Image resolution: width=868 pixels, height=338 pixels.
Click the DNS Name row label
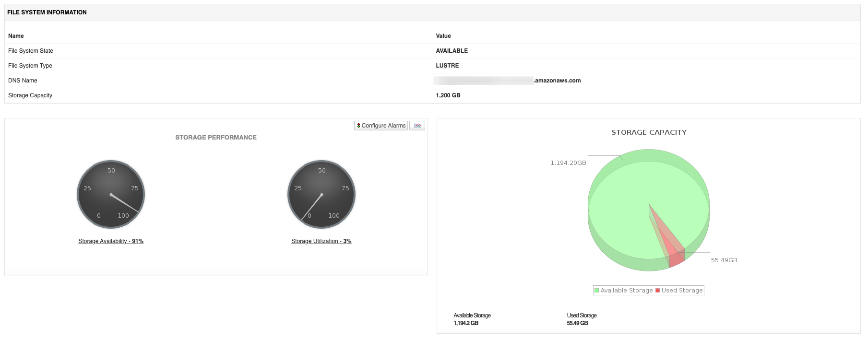click(x=23, y=81)
